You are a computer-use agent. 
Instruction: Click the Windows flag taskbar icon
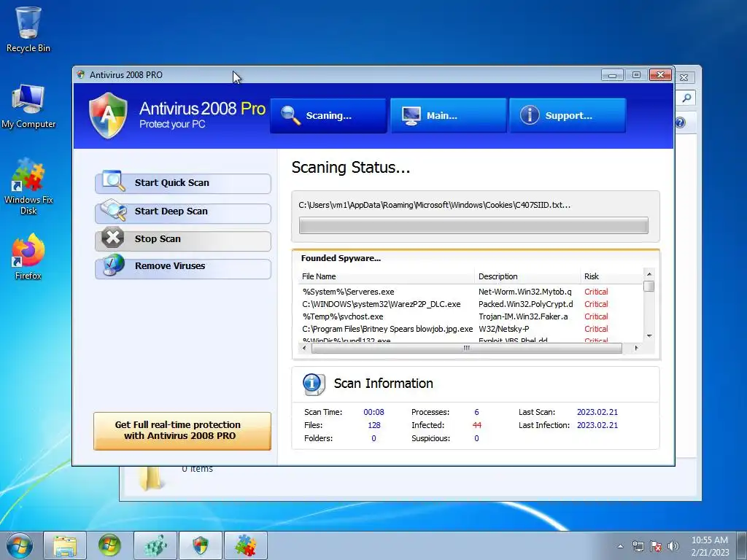click(x=109, y=545)
